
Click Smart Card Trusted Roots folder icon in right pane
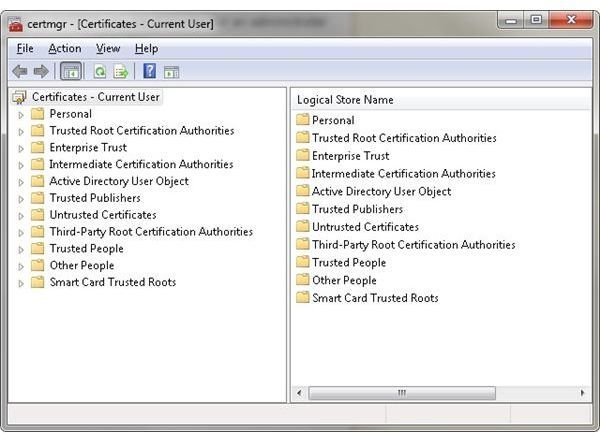pyautogui.click(x=302, y=297)
